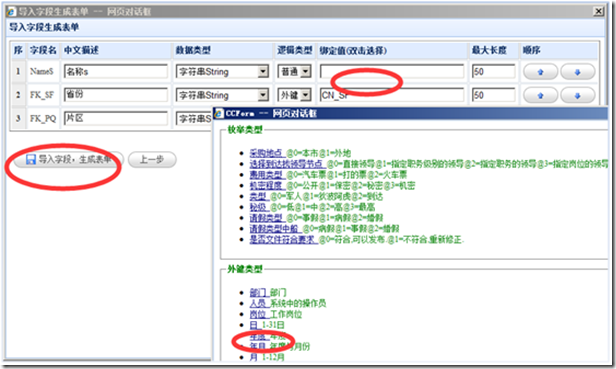Edit max length field in FK_SF row
The height and width of the screenshot is (369, 616).
(493, 95)
